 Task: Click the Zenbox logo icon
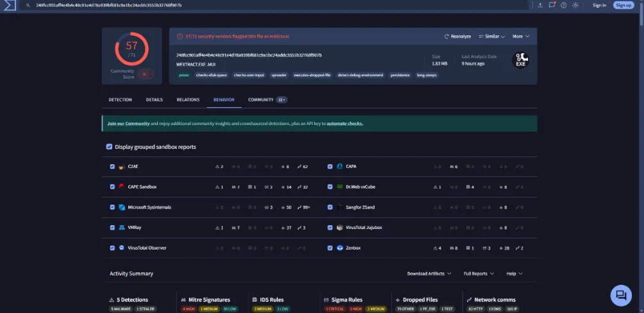(x=340, y=248)
